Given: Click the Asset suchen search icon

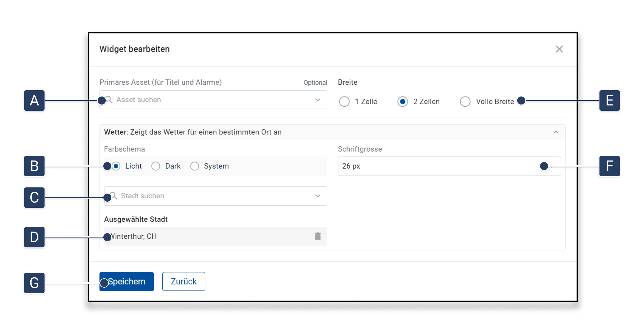Looking at the screenshot, I should 109,100.
